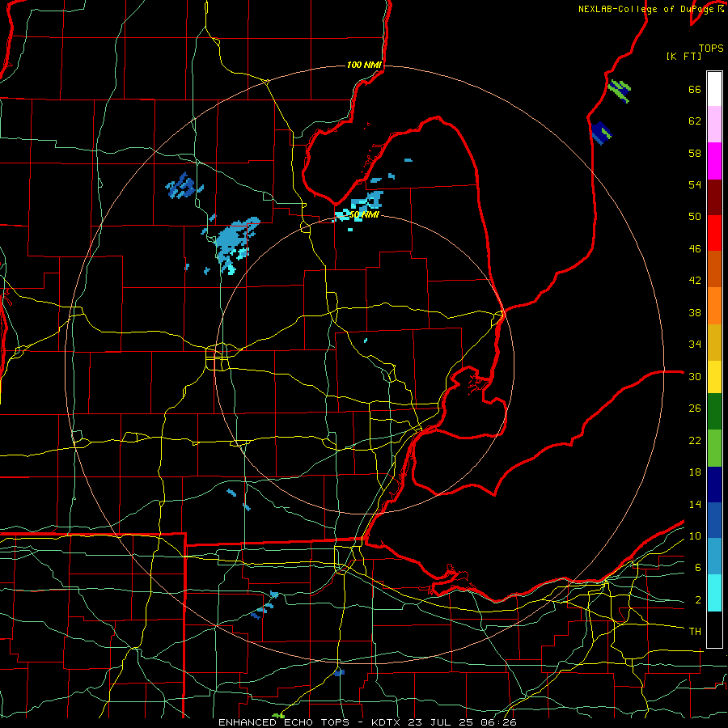
Task: Click the legend value 54
Action: [x=695, y=184]
